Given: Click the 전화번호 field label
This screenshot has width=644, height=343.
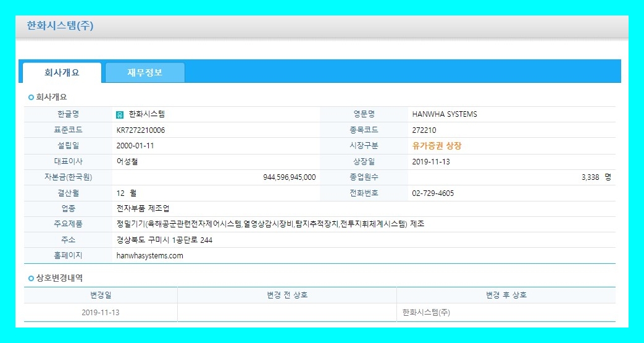Looking at the screenshot, I should click(x=364, y=193).
